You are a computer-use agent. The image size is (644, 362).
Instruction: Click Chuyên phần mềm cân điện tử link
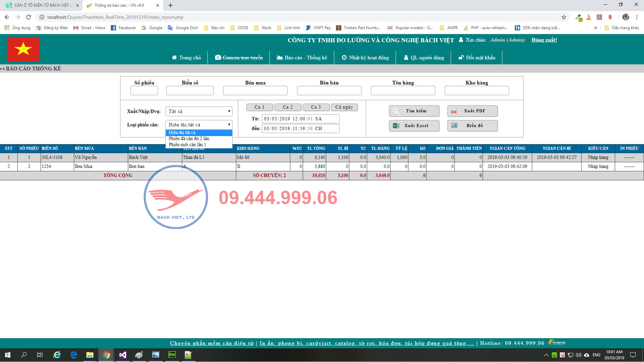point(212,343)
